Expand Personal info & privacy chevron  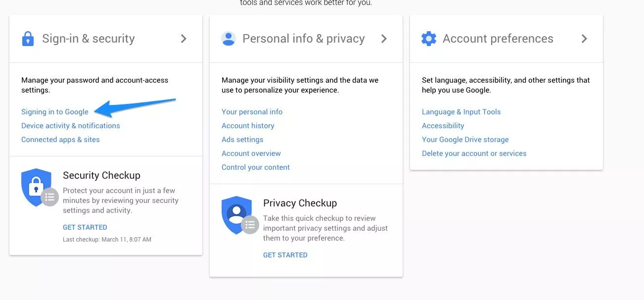(384, 39)
